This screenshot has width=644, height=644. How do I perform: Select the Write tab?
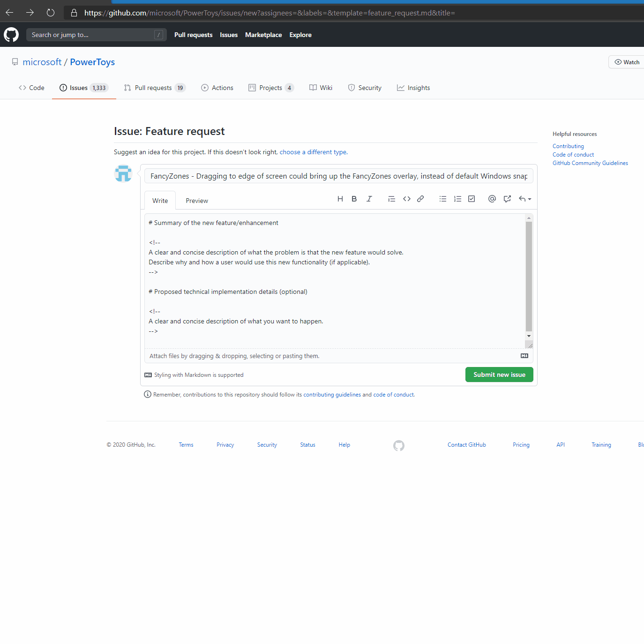(x=160, y=201)
